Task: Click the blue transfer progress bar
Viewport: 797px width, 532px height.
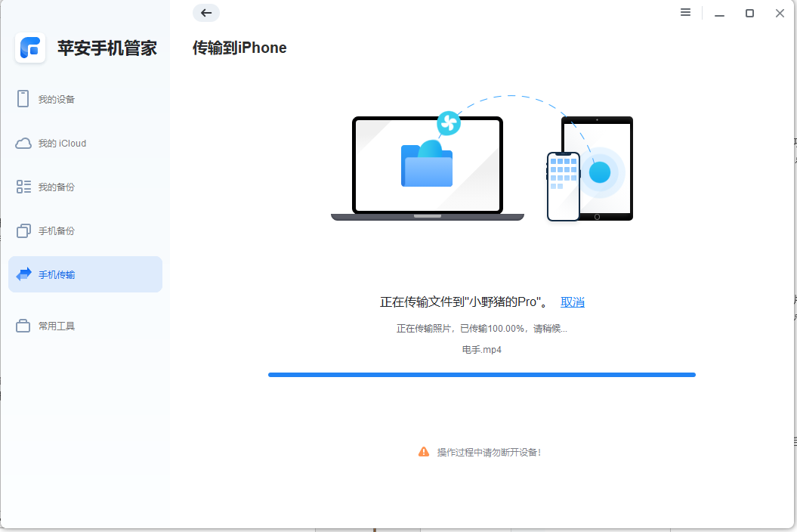Action: point(481,374)
